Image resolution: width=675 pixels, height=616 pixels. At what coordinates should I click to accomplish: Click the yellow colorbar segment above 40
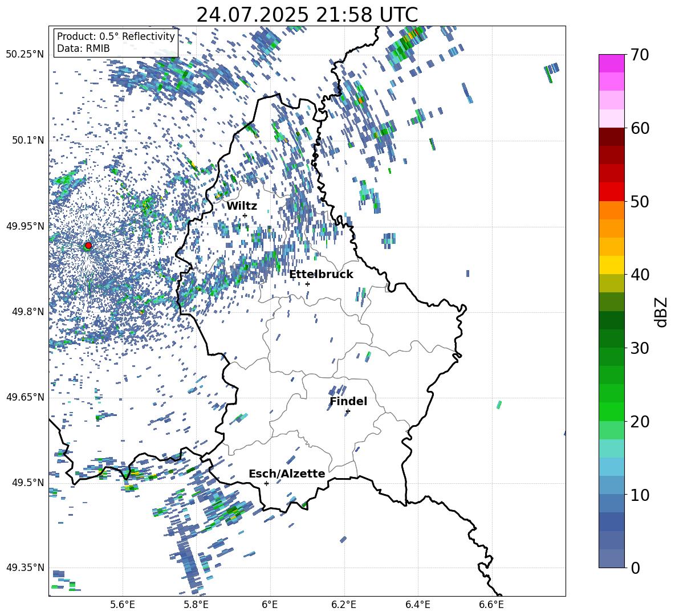pyautogui.click(x=612, y=265)
